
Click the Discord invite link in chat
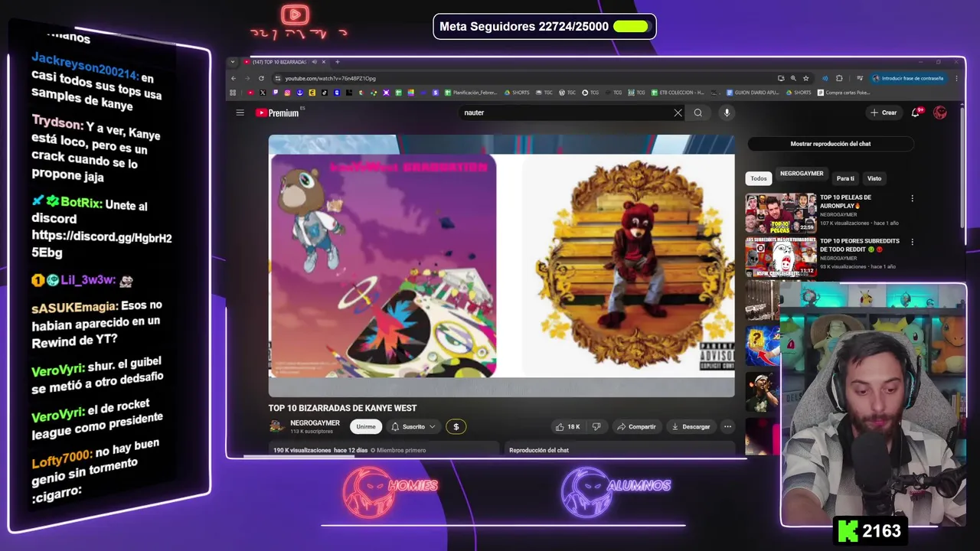tap(102, 245)
